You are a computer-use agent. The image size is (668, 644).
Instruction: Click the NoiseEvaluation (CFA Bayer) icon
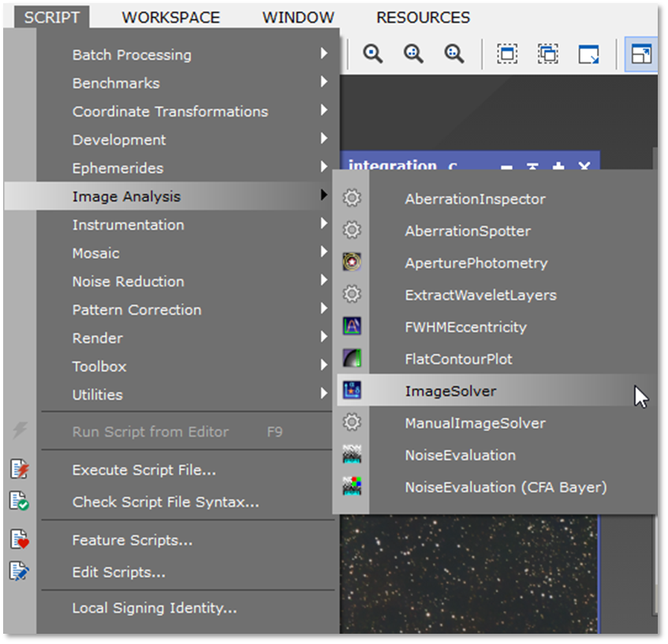pos(352,486)
